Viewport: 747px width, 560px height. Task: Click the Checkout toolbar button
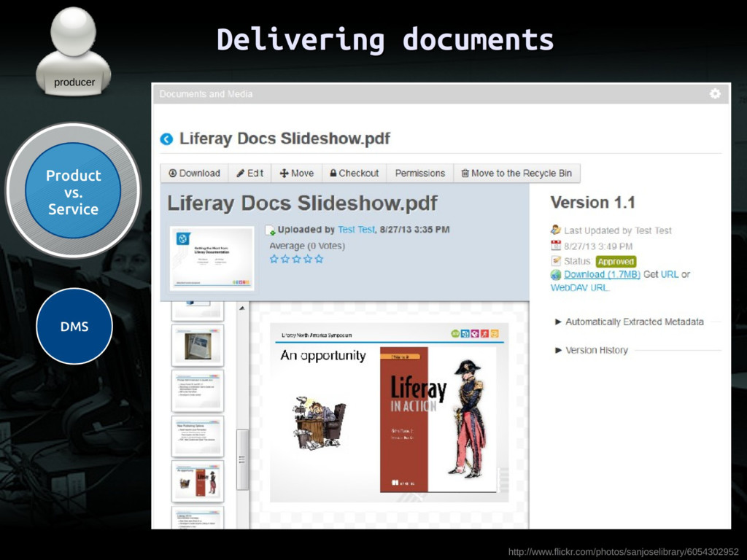tap(355, 174)
